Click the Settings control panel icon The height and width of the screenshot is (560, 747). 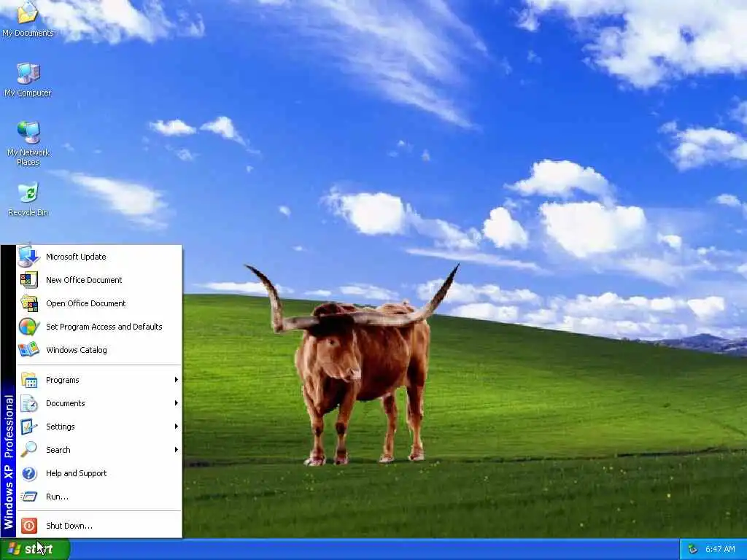(x=28, y=426)
